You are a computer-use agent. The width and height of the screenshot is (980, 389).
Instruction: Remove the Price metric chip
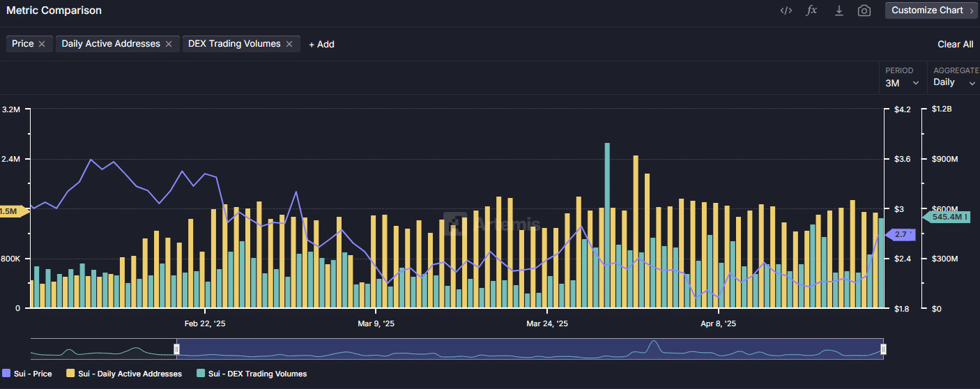[42, 44]
